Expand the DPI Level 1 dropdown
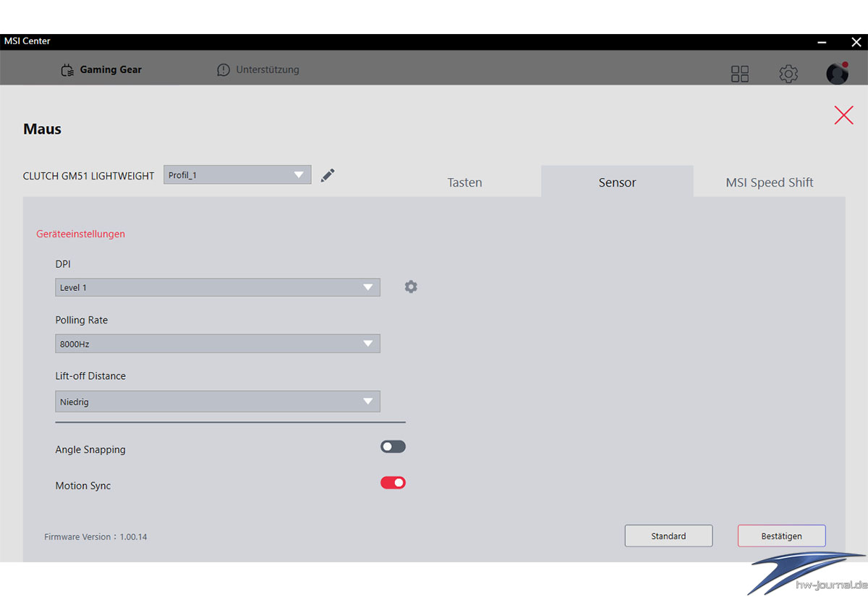The width and height of the screenshot is (868, 597). pyautogui.click(x=218, y=287)
